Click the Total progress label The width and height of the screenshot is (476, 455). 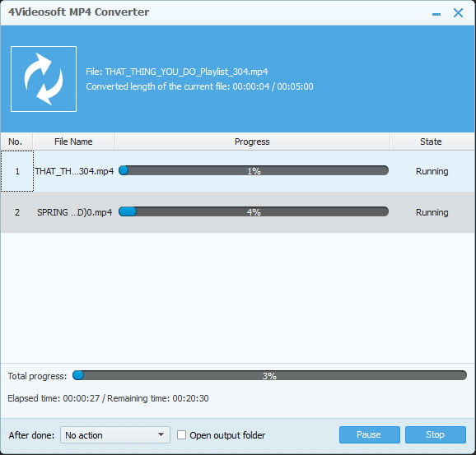click(x=37, y=376)
